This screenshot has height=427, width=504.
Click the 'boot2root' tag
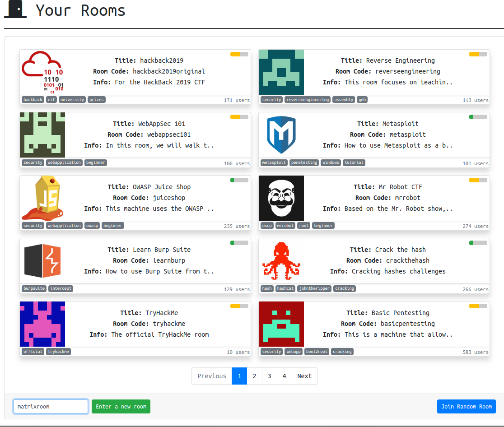pos(317,352)
